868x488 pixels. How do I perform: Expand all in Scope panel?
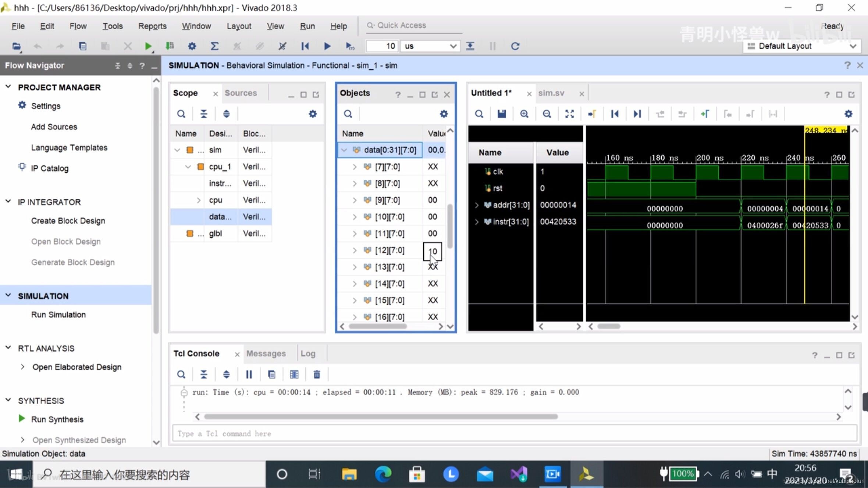pyautogui.click(x=226, y=114)
